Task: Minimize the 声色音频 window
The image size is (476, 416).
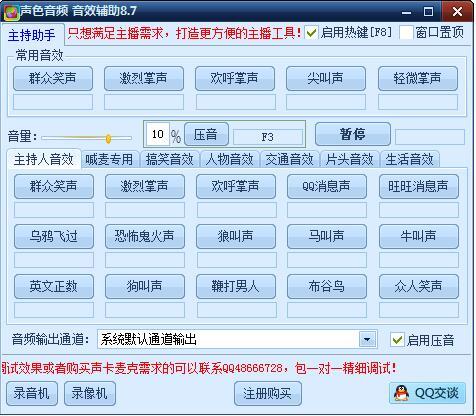Action: point(406,12)
